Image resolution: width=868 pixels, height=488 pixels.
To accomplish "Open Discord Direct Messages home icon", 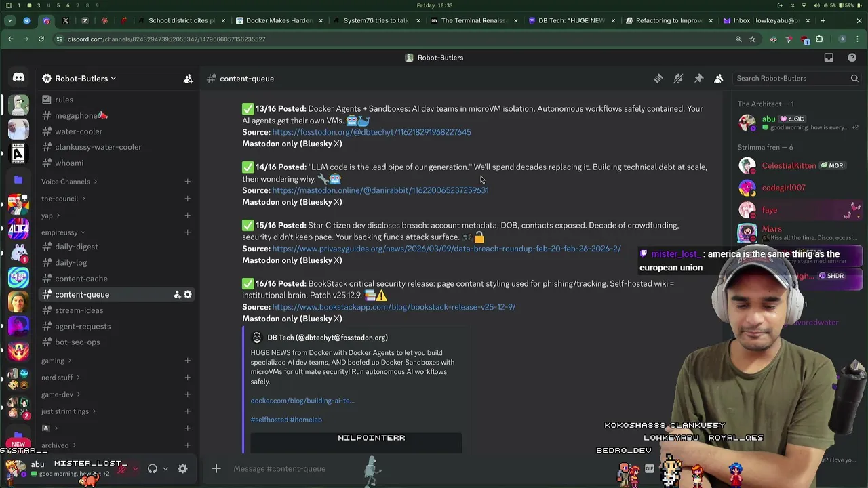I will click(18, 78).
